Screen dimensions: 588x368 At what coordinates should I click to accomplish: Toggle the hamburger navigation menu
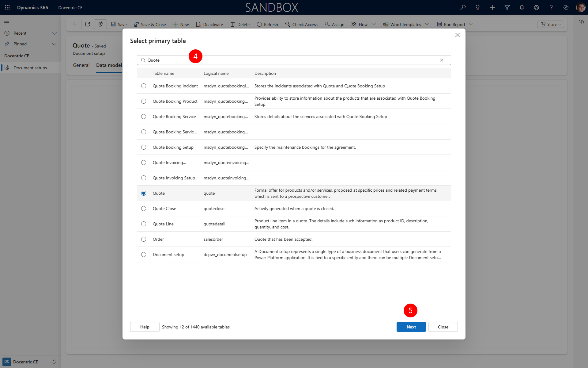7,21
